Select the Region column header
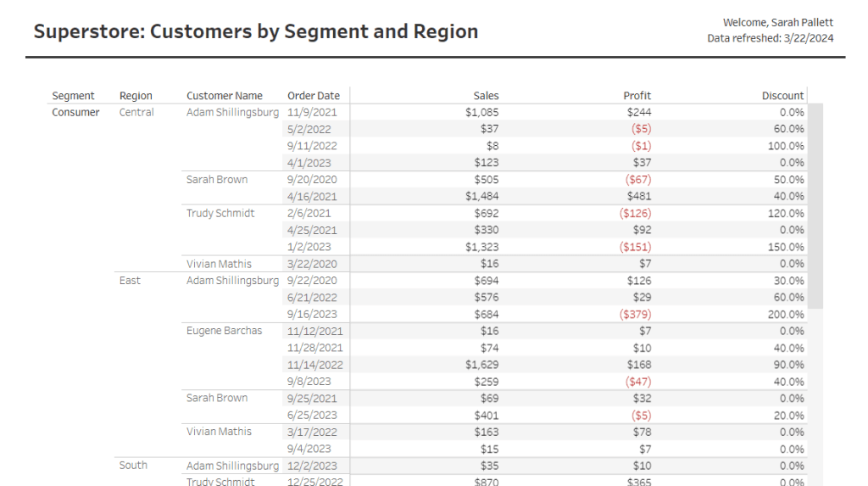The width and height of the screenshot is (868, 486). [x=136, y=96]
